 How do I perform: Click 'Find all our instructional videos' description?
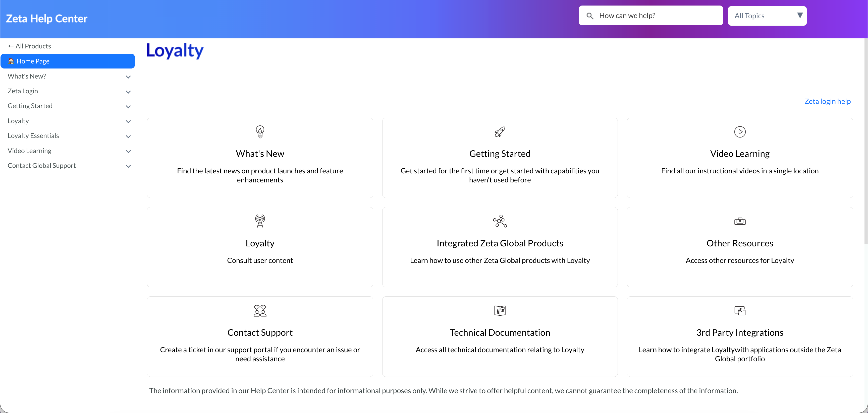pyautogui.click(x=740, y=171)
